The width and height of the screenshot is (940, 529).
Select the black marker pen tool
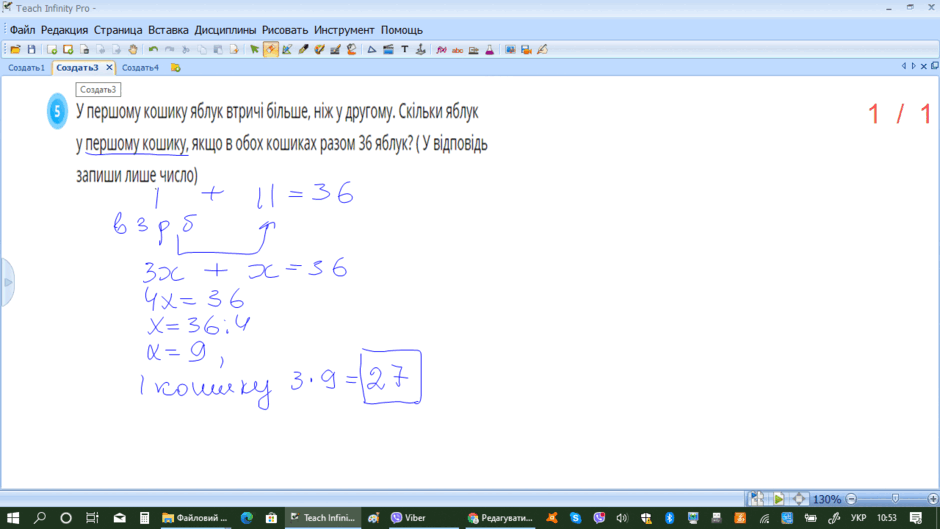(x=303, y=50)
